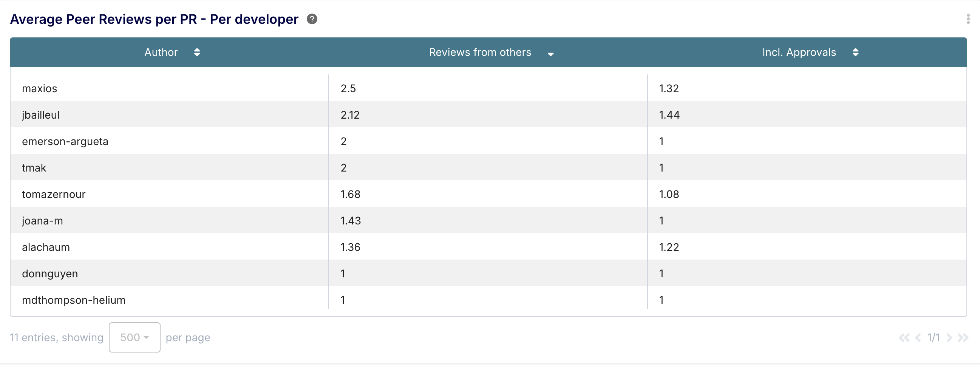Sort table by Author column
This screenshot has height=365, width=980.
click(197, 52)
